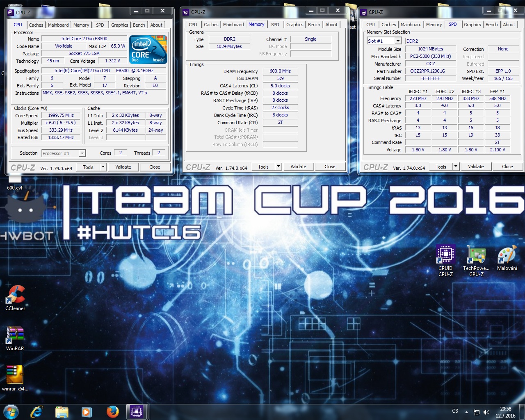525x420 pixels.
Task: Launch Internet Explorer from taskbar
Action: [37, 412]
